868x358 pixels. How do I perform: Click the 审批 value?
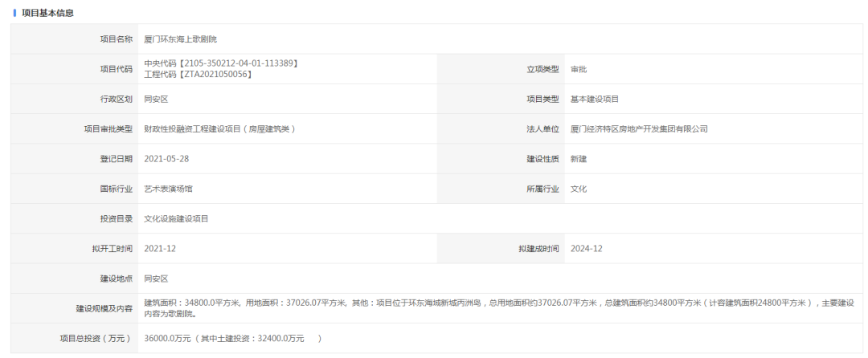pos(579,69)
